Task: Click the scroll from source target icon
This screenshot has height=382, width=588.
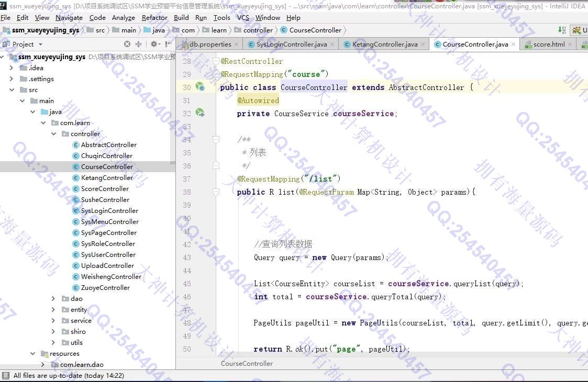Action: (127, 44)
